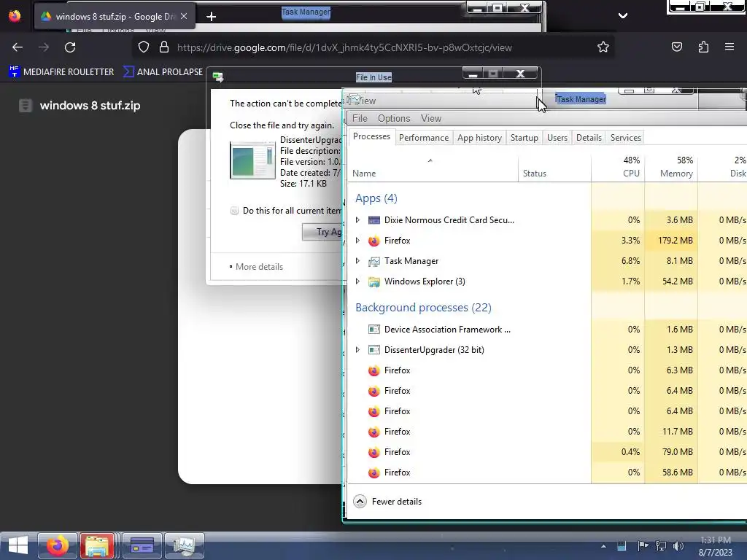Switch to the Users tab
Image resolution: width=747 pixels, height=560 pixels.
pos(557,138)
